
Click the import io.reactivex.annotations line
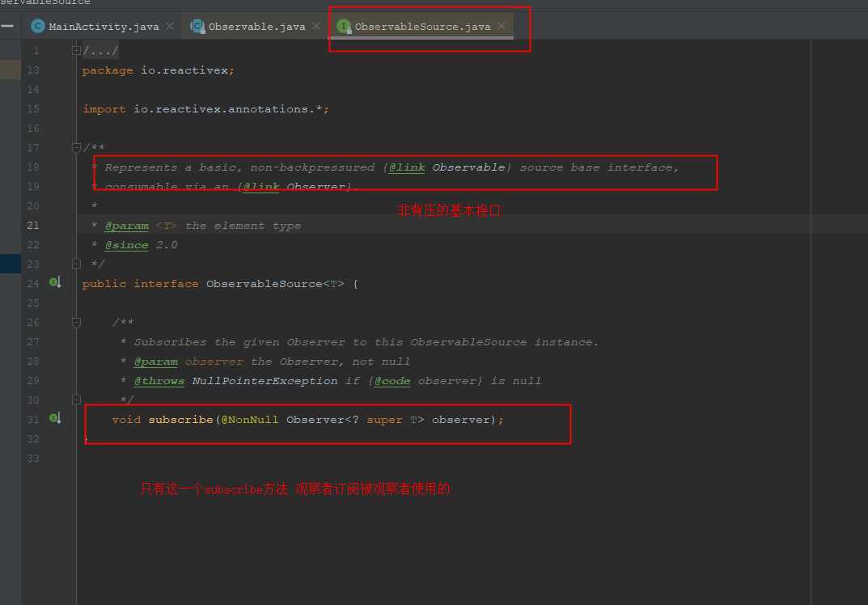[206, 109]
